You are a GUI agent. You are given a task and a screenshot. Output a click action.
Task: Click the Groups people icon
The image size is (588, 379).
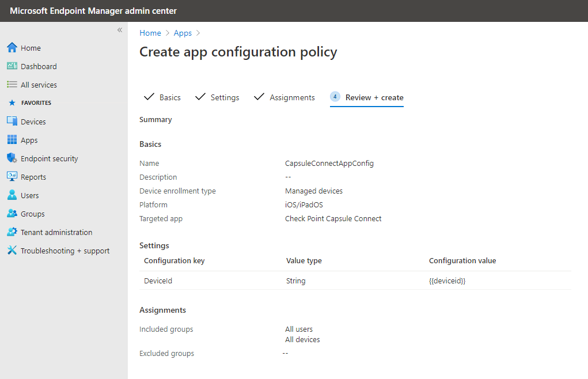(x=12, y=213)
